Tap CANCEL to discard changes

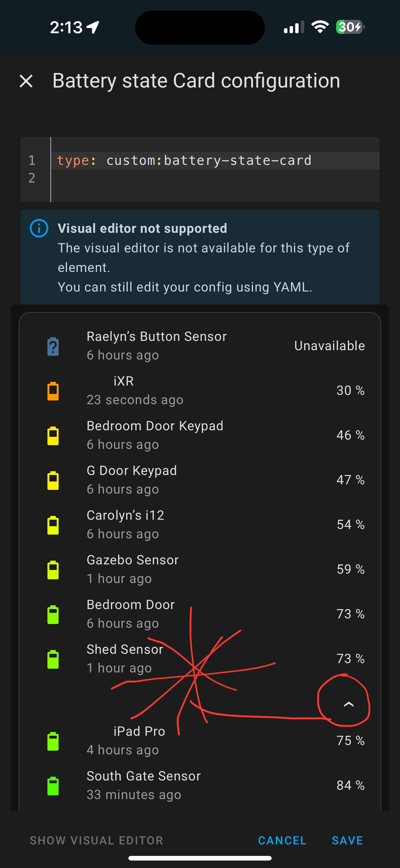pos(282,840)
